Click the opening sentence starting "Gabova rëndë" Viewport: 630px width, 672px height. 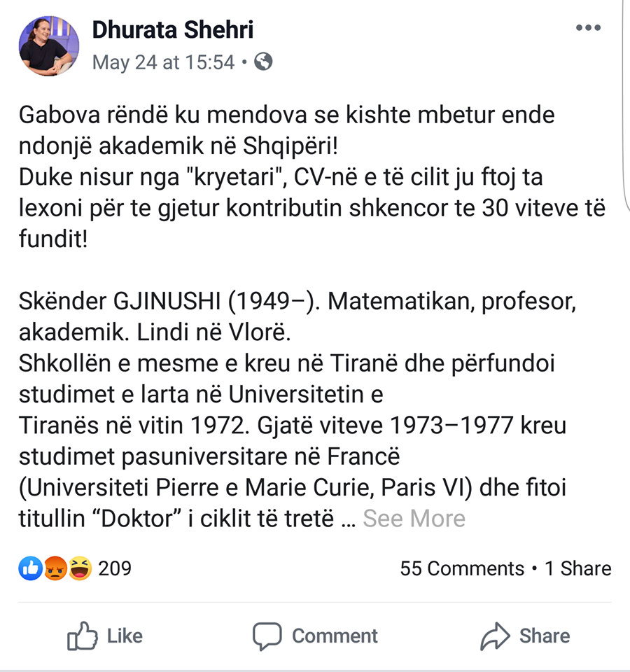(286, 115)
